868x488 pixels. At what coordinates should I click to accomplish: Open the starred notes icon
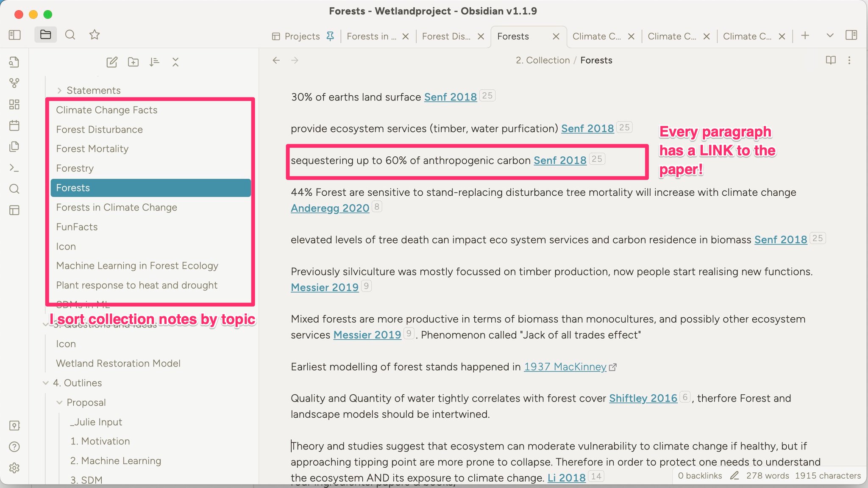point(95,35)
